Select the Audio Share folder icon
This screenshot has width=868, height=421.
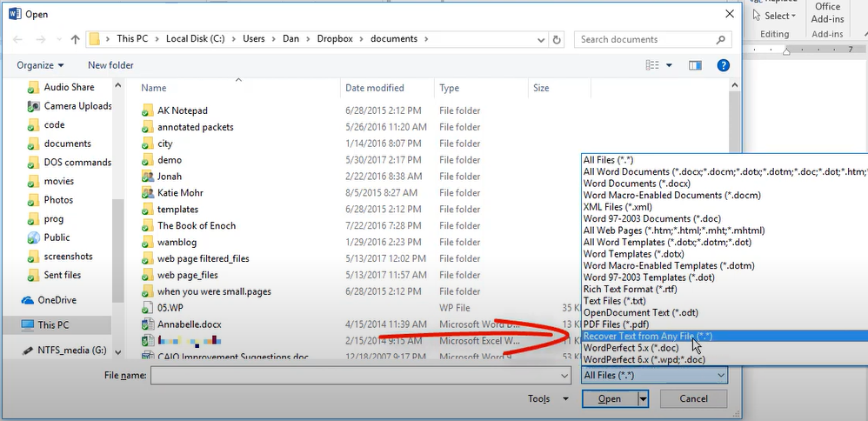coord(33,88)
